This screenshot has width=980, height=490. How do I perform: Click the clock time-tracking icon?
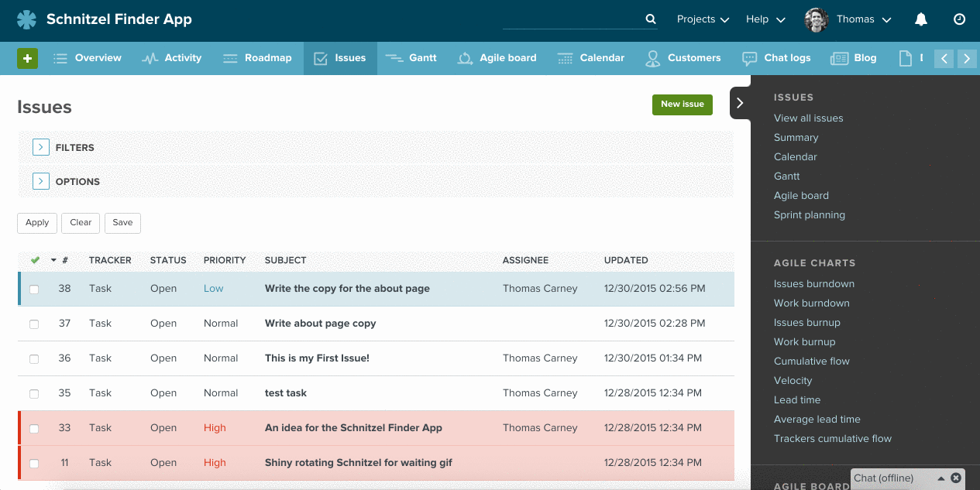[x=959, y=19]
